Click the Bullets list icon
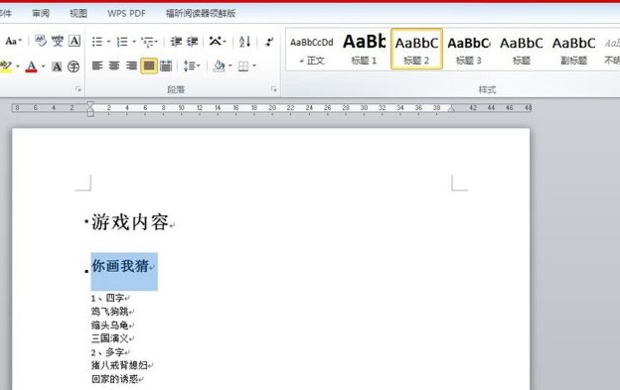This screenshot has width=620, height=390. pyautogui.click(x=97, y=42)
